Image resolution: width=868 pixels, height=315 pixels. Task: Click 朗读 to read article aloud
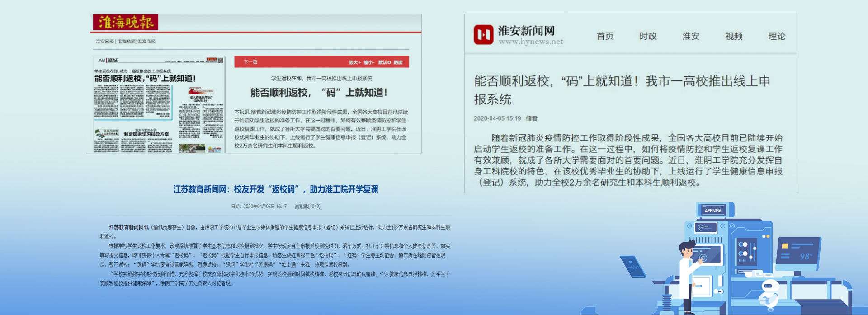click(398, 62)
